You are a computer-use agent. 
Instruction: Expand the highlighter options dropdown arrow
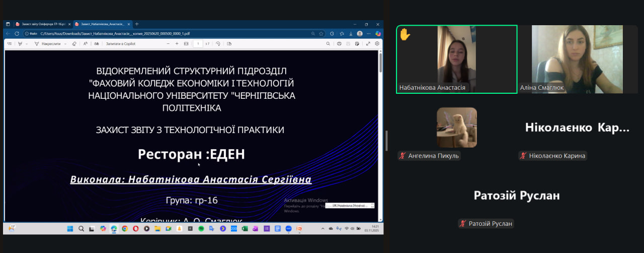27,44
